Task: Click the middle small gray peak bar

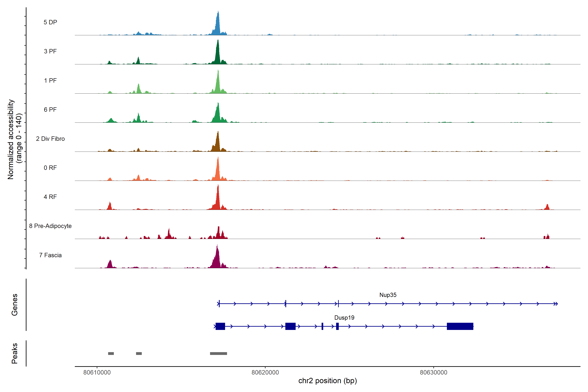Action: [x=139, y=353]
